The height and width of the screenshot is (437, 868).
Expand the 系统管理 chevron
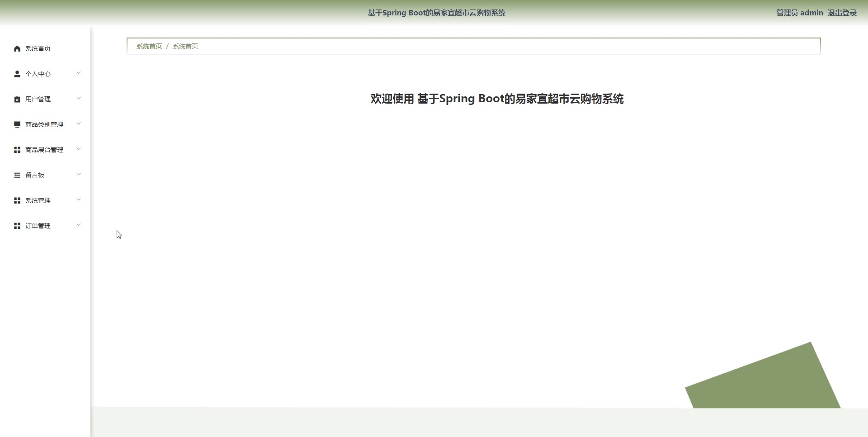[x=79, y=199]
